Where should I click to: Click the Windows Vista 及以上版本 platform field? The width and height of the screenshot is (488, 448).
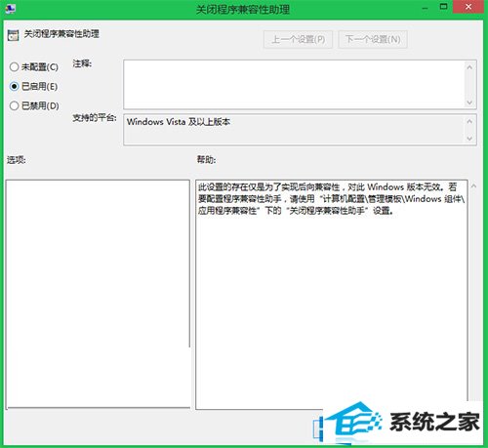click(294, 130)
